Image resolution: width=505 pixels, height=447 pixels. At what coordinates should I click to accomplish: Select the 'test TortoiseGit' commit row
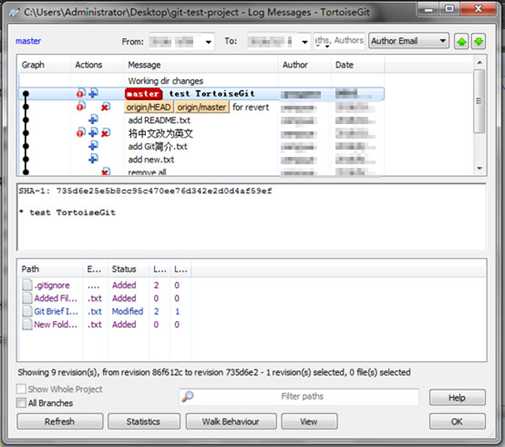point(201,94)
